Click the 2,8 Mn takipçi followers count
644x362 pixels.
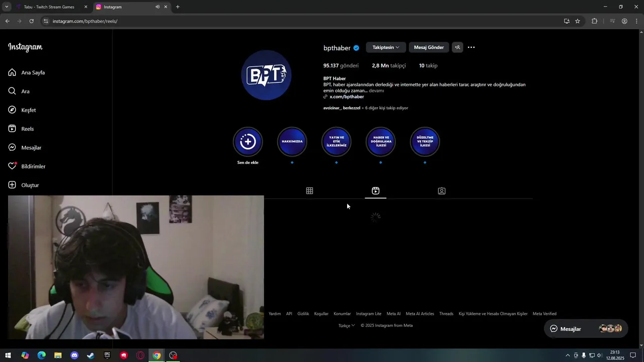389,65
